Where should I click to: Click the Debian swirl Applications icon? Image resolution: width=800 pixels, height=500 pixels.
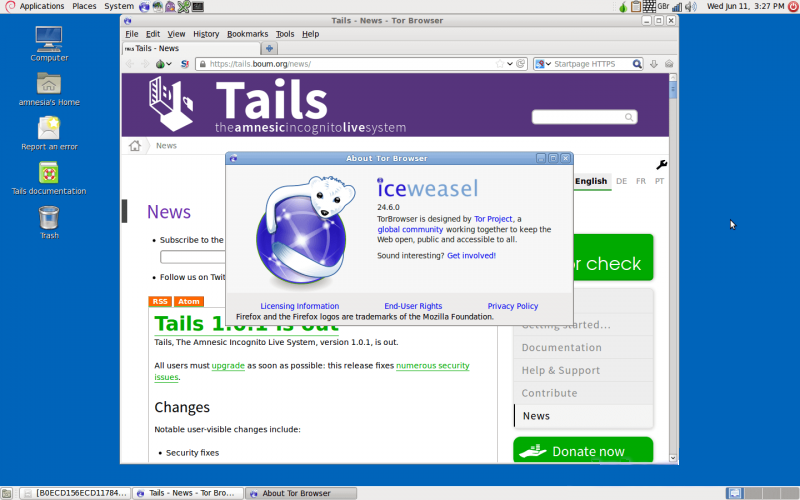(10, 7)
